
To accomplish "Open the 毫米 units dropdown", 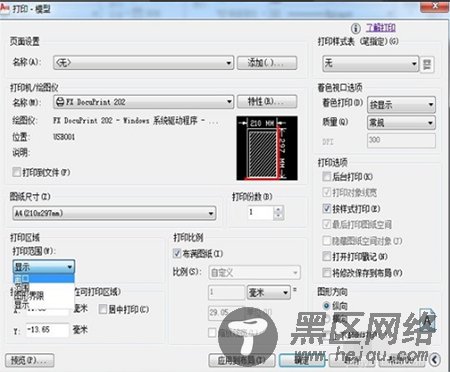I will pos(269,292).
